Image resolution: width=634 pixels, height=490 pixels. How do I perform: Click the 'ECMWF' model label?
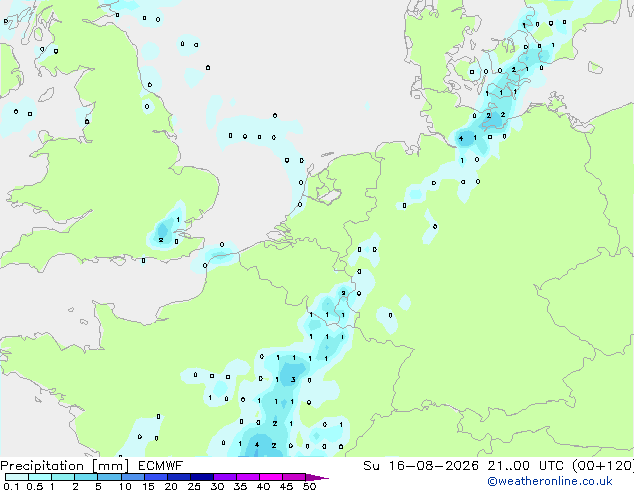(x=161, y=466)
